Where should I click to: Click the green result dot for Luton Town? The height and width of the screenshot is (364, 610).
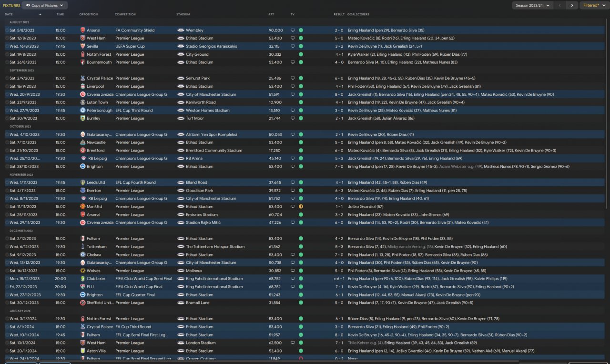[301, 102]
